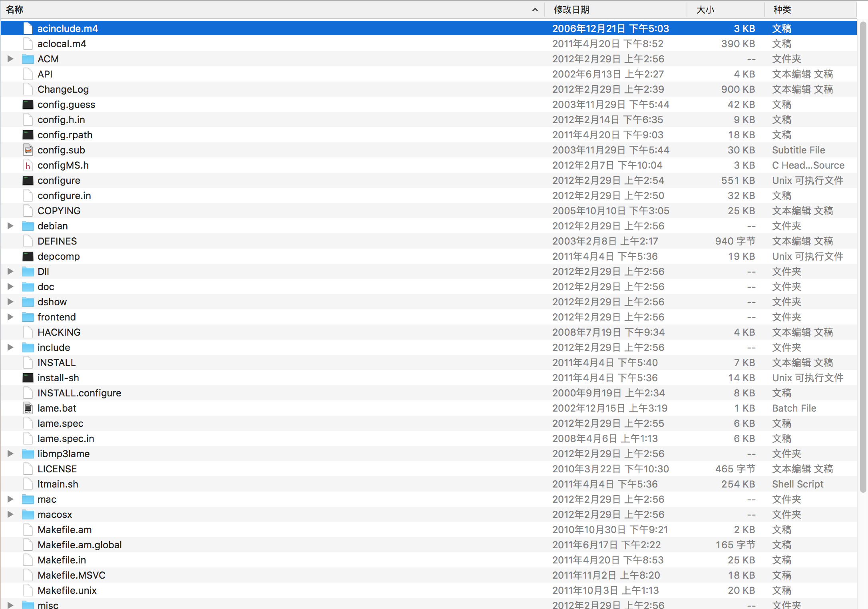Click the COPYING document icon
The width and height of the screenshot is (868, 609).
28,211
